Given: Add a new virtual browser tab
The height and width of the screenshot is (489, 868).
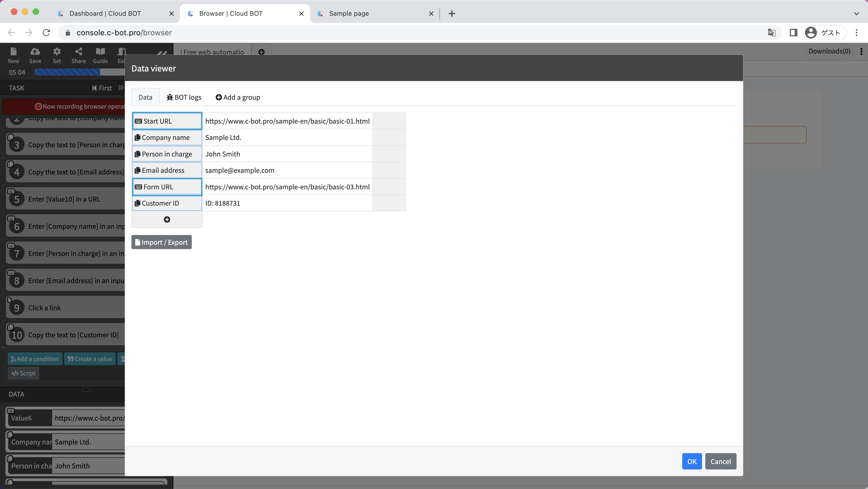Looking at the screenshot, I should 261,52.
